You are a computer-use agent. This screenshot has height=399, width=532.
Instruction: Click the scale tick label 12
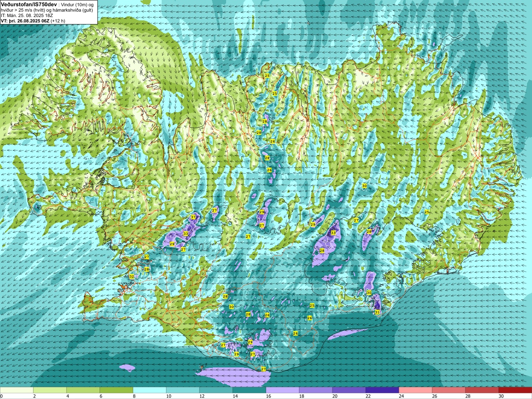tap(202, 396)
